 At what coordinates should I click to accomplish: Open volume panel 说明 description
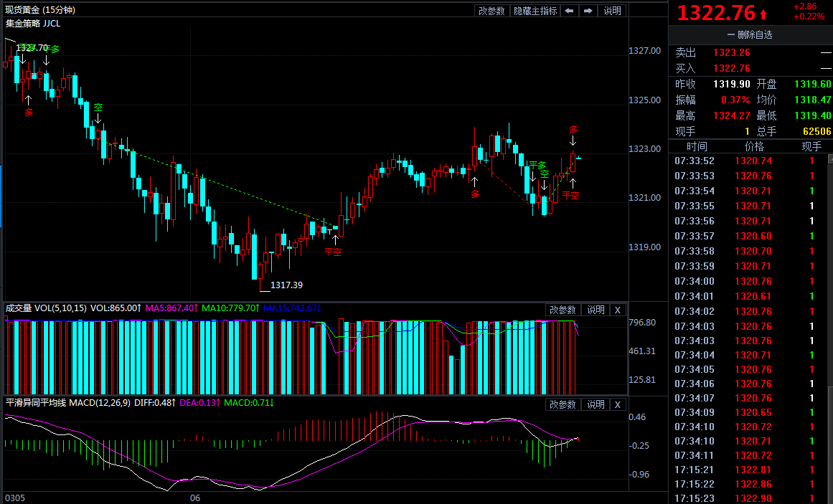596,310
